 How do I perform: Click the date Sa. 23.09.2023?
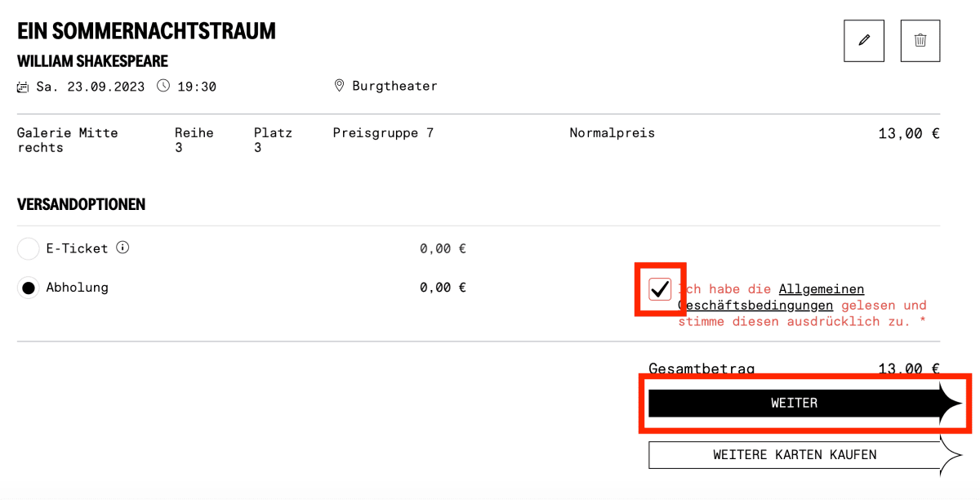(x=91, y=87)
